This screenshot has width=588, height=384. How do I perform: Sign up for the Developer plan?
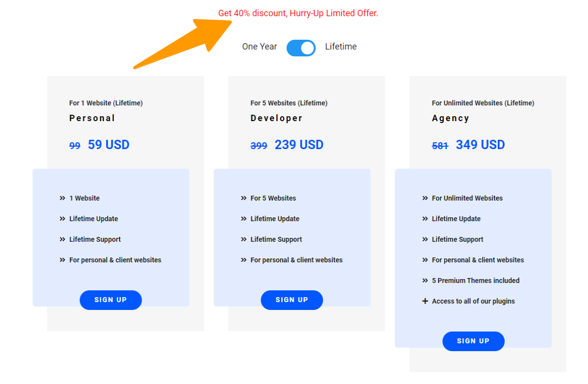(x=292, y=300)
